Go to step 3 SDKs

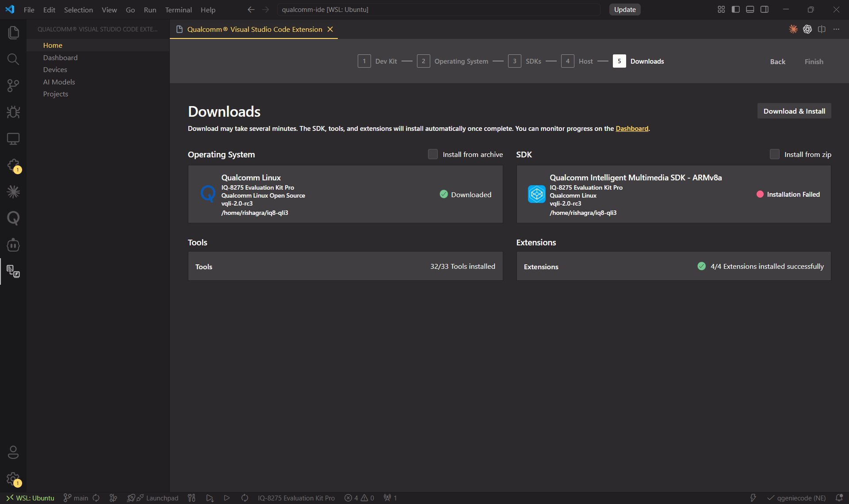pos(524,61)
